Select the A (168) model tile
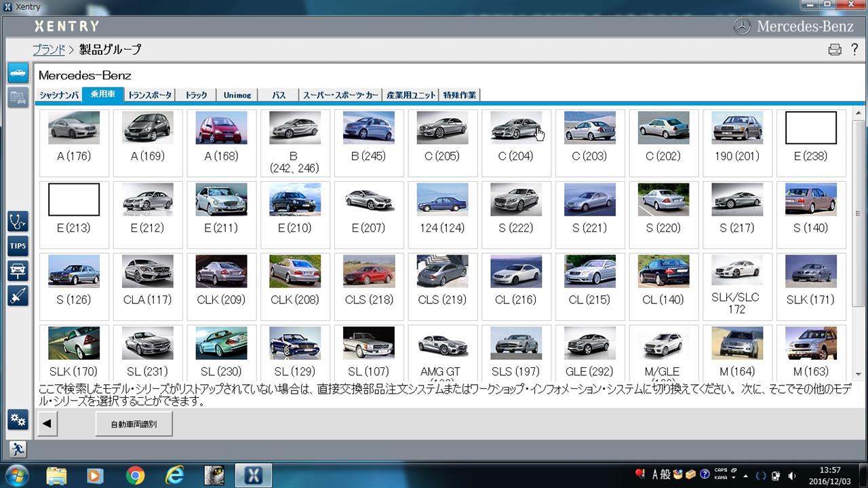 tap(222, 143)
